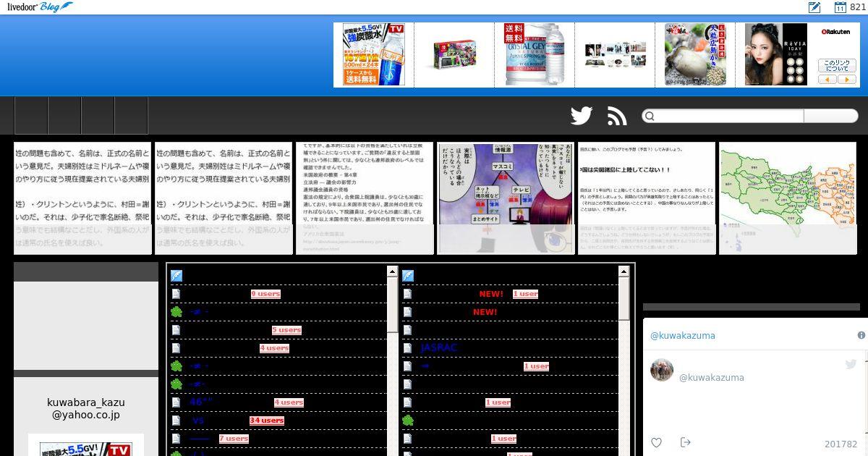Open the green Tokyo map thumbnail
This screenshot has height=456, width=868.
[x=788, y=198]
